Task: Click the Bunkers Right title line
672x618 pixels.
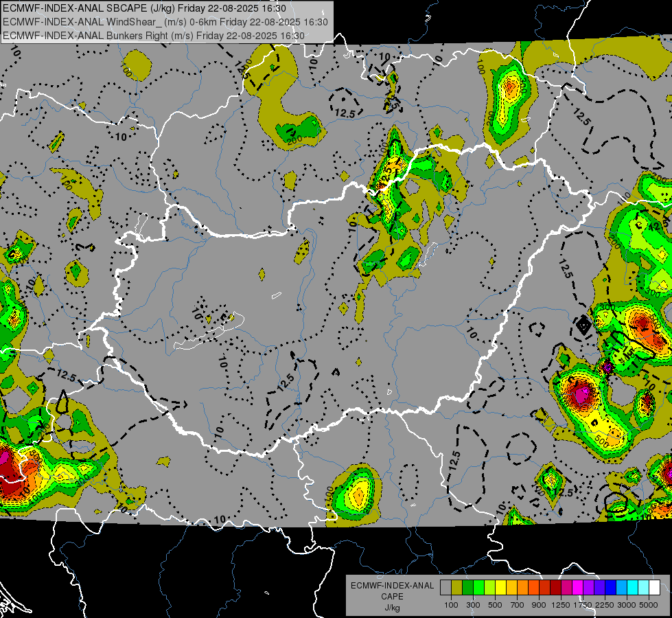Action: [154, 36]
